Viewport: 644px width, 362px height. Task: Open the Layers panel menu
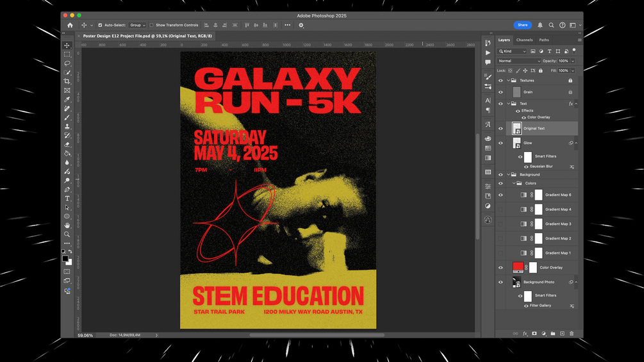coord(579,40)
